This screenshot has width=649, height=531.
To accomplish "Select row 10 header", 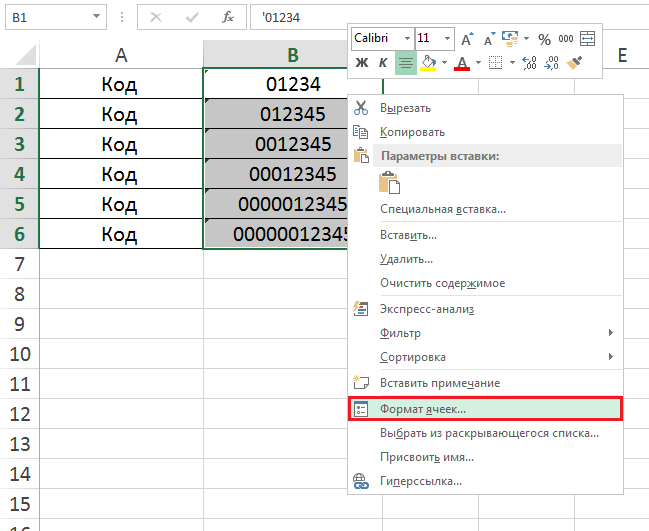I will [19, 354].
